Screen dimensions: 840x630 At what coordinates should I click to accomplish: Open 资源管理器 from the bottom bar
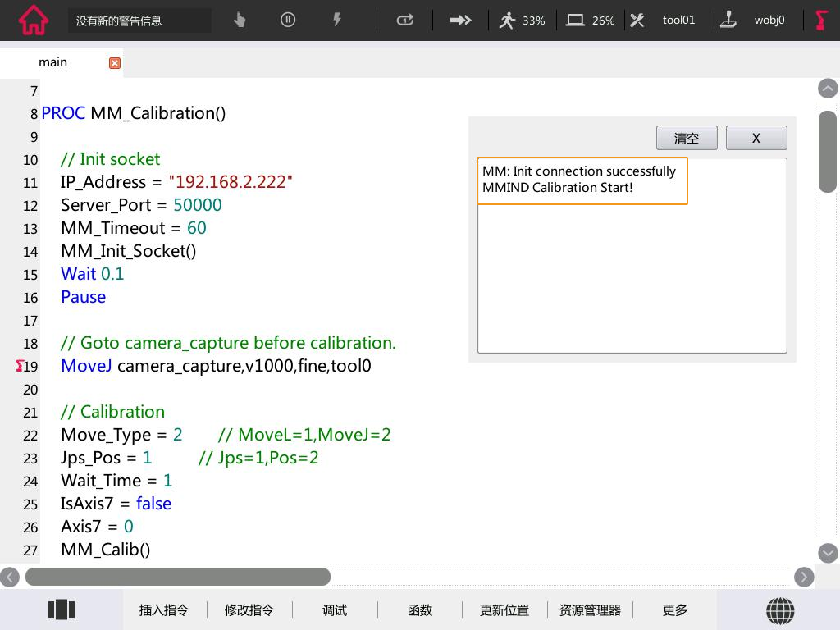pos(589,609)
